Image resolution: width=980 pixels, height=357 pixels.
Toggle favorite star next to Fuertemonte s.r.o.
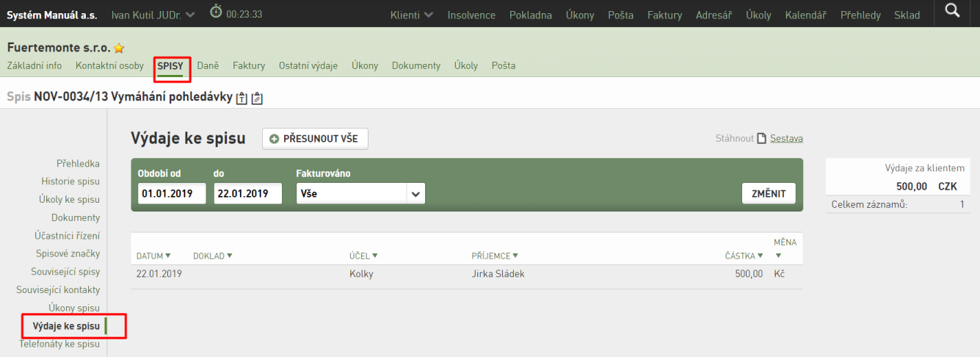pos(119,48)
